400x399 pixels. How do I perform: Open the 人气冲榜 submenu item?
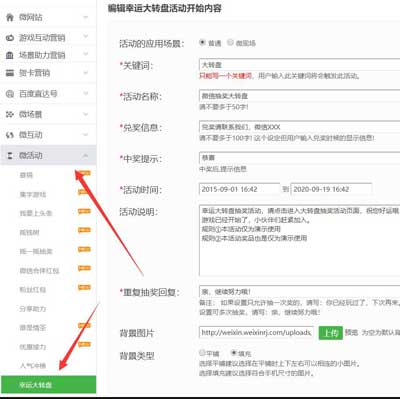(x=33, y=366)
